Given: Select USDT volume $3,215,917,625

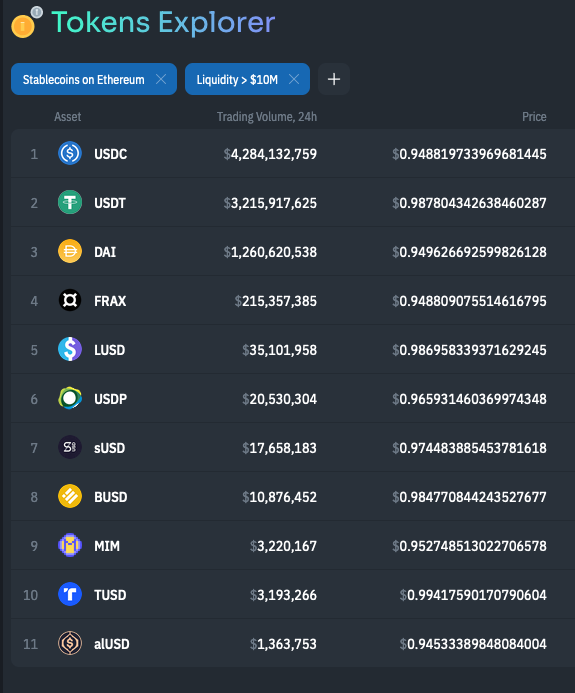Looking at the screenshot, I should pos(270,203).
